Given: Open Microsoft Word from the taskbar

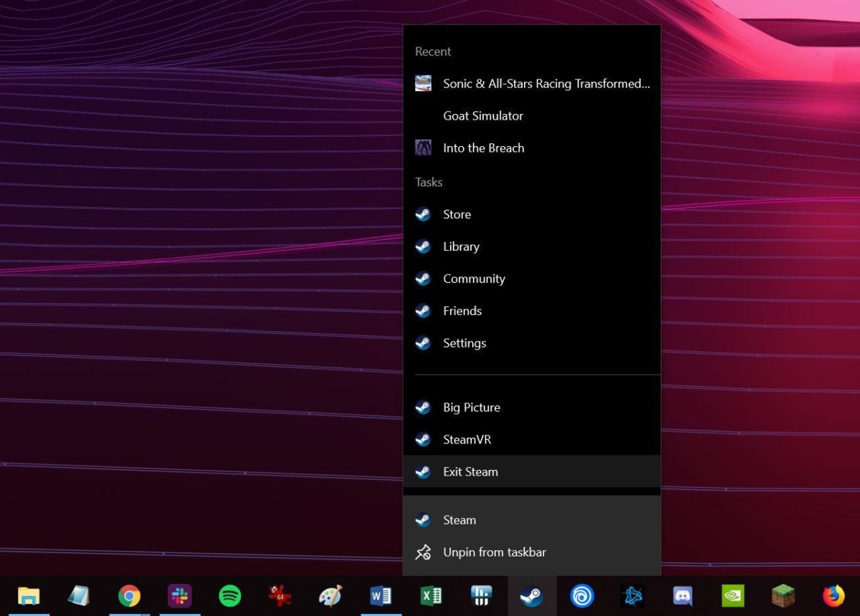Looking at the screenshot, I should [x=381, y=596].
